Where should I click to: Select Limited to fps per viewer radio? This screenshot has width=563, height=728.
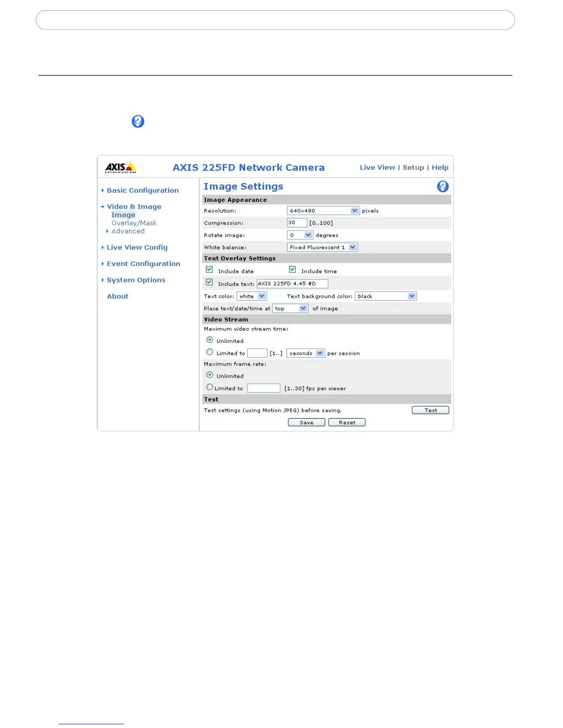(x=210, y=387)
